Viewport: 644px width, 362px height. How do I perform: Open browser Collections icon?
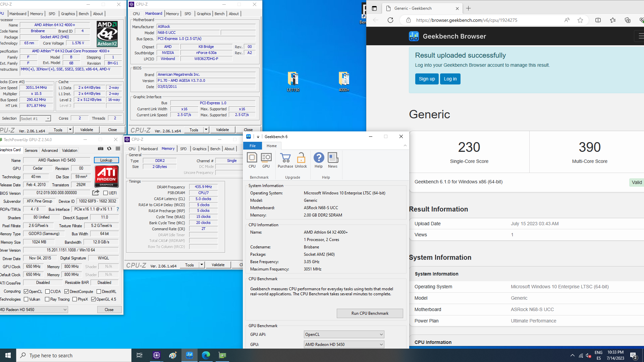[x=628, y=20]
